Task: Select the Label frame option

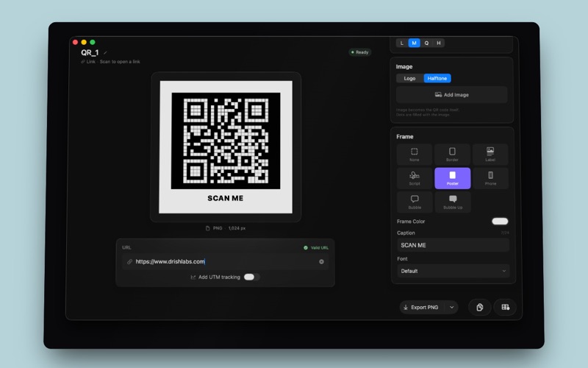Action: tap(490, 155)
